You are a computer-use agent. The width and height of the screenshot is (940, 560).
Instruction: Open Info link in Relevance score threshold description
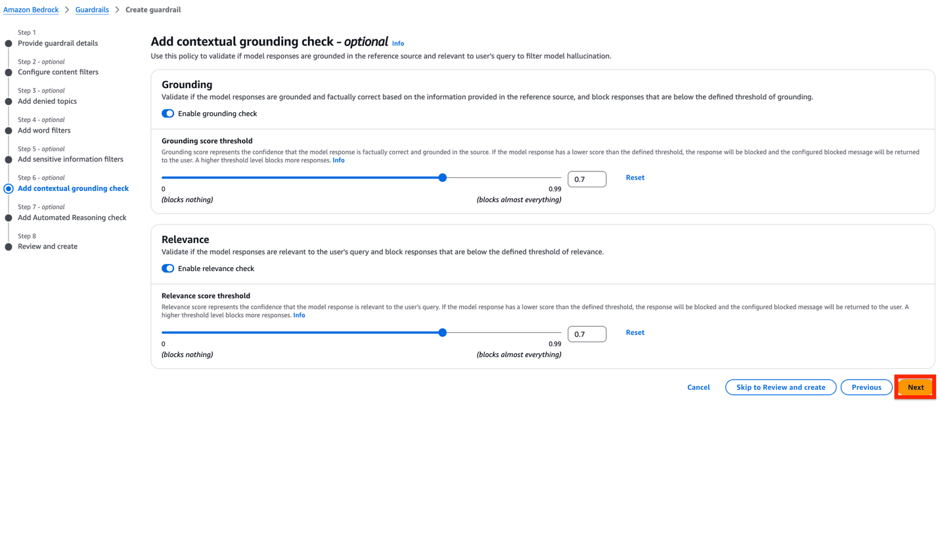tap(299, 315)
